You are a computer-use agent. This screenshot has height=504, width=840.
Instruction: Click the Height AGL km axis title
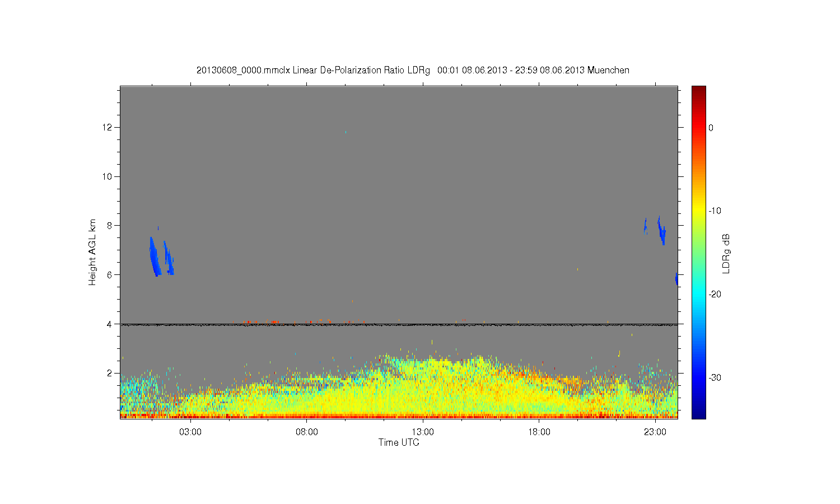(92, 252)
